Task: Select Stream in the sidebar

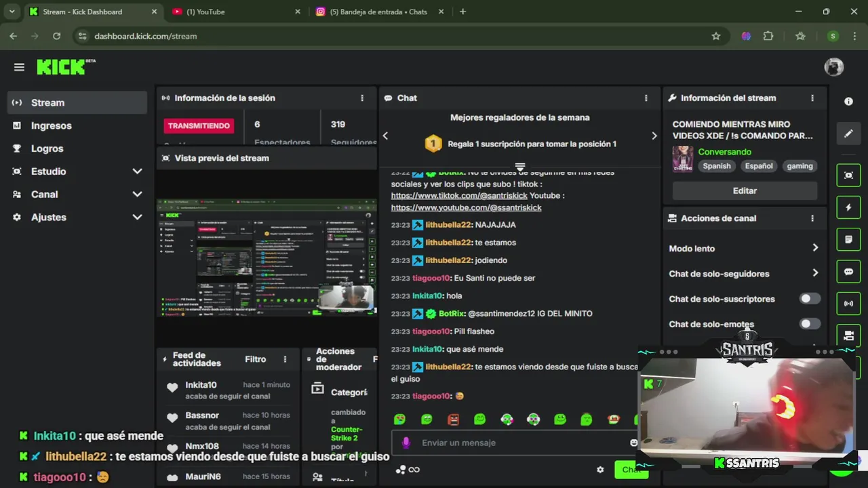Action: click(x=78, y=102)
